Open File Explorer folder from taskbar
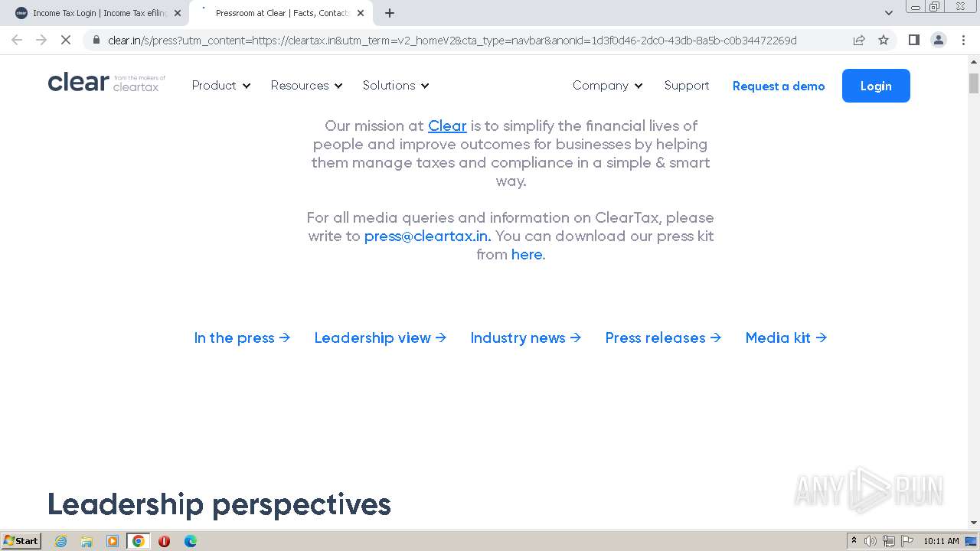Viewport: 980px width, 551px height. (x=87, y=541)
